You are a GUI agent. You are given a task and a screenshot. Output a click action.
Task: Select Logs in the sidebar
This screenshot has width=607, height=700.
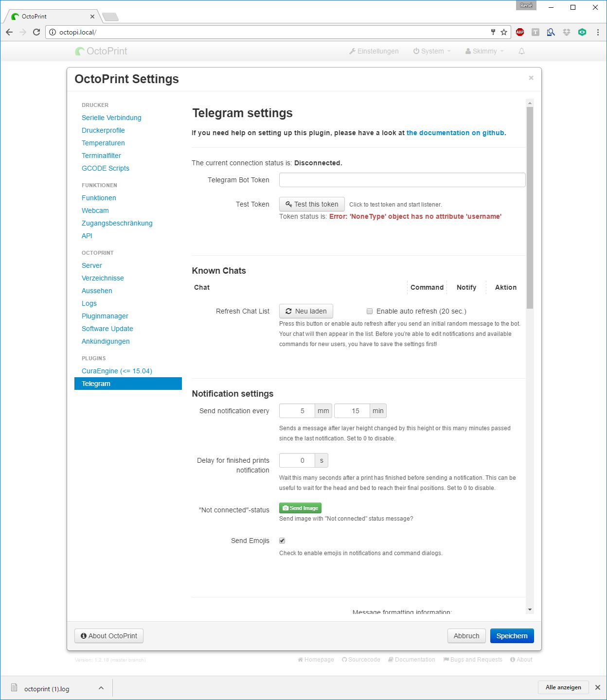coord(89,303)
